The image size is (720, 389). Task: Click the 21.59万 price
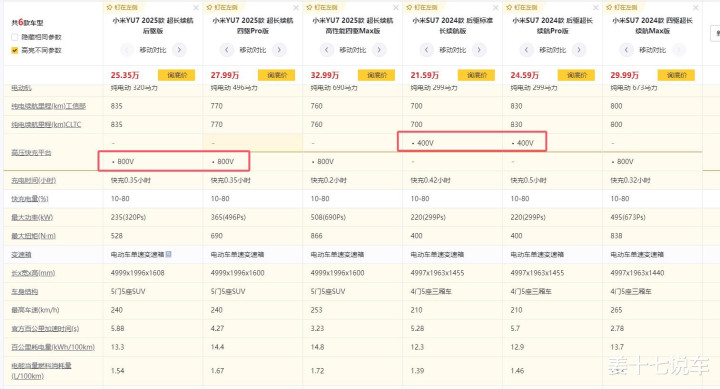424,75
